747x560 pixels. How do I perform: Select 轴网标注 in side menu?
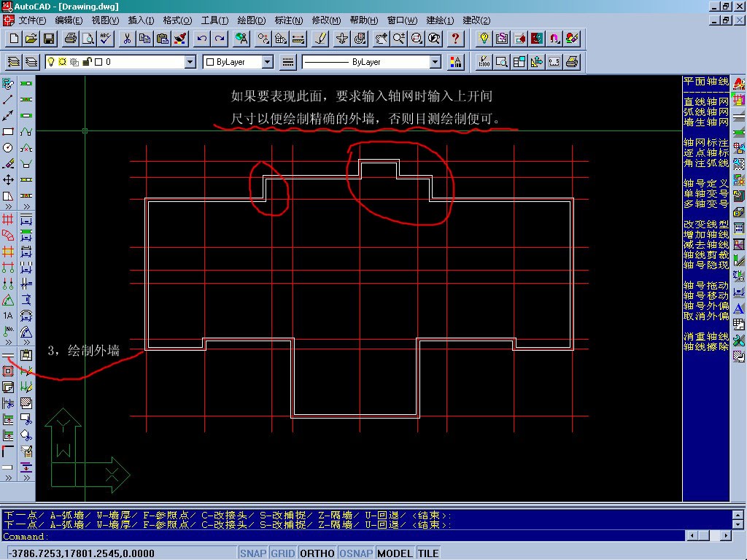pos(706,142)
